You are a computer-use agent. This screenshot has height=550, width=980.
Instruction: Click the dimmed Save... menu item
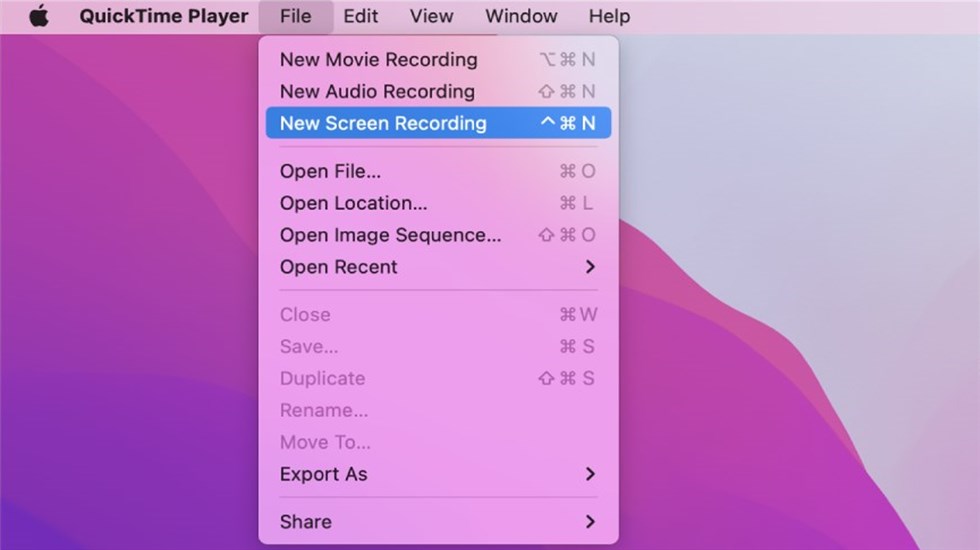[x=438, y=346]
